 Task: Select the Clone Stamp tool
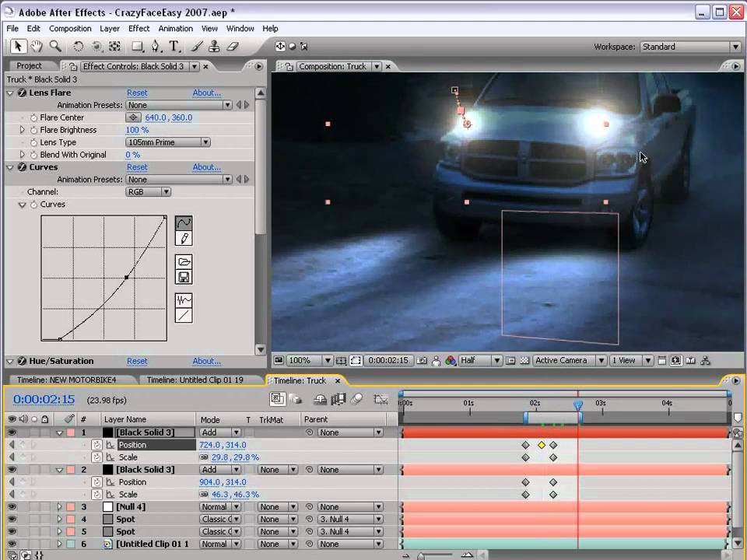[214, 47]
